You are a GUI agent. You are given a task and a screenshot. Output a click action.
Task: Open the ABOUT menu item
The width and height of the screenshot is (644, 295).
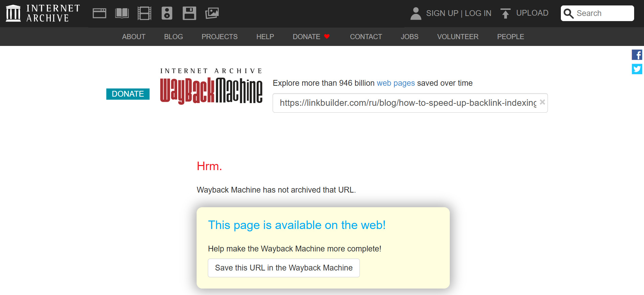click(134, 37)
